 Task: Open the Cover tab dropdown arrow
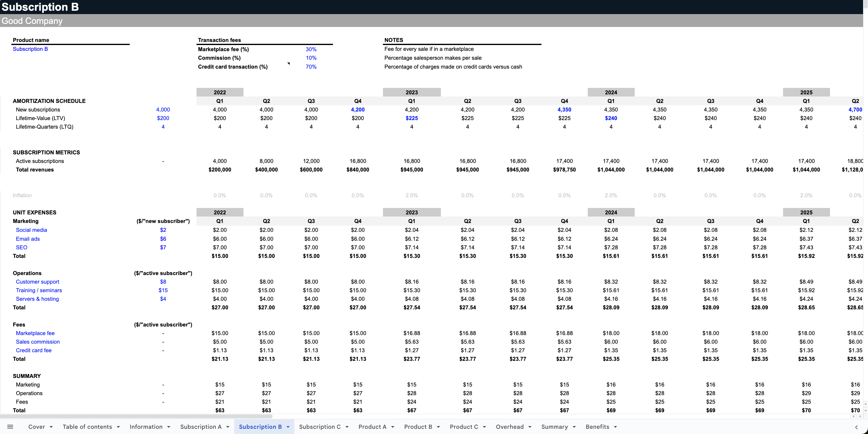pos(51,427)
